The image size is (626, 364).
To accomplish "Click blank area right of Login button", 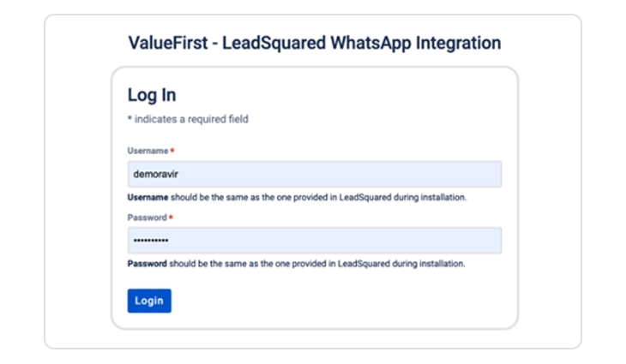I will 343,301.
